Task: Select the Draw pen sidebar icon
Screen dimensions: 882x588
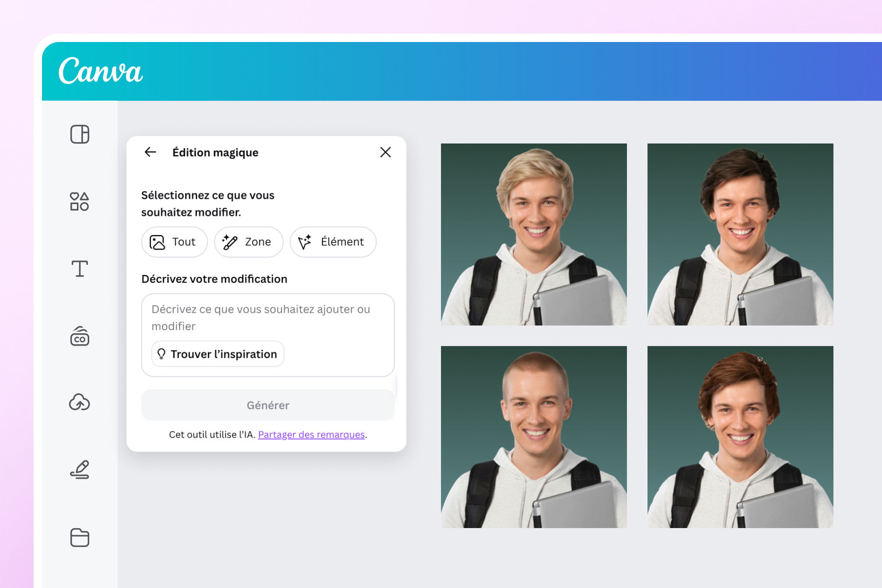Action: tap(80, 469)
